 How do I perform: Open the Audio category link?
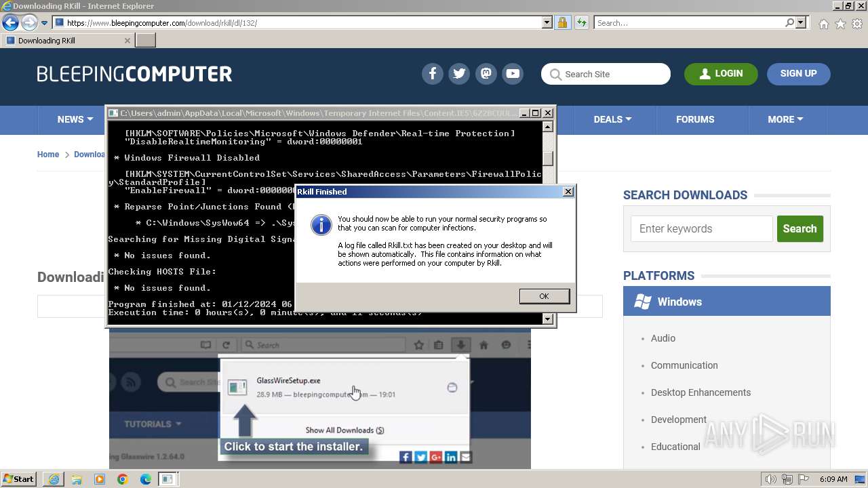click(663, 338)
